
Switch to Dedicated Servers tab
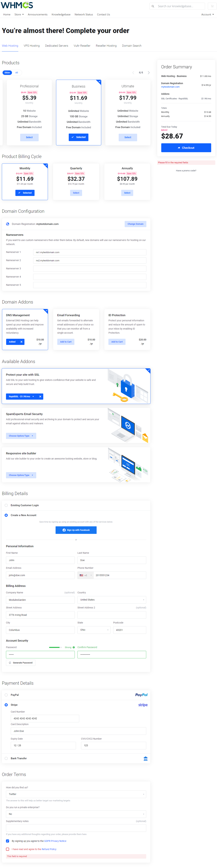[x=57, y=46]
